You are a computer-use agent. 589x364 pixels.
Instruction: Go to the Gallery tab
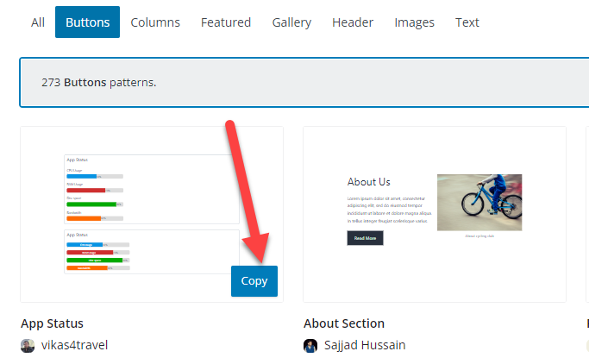291,22
